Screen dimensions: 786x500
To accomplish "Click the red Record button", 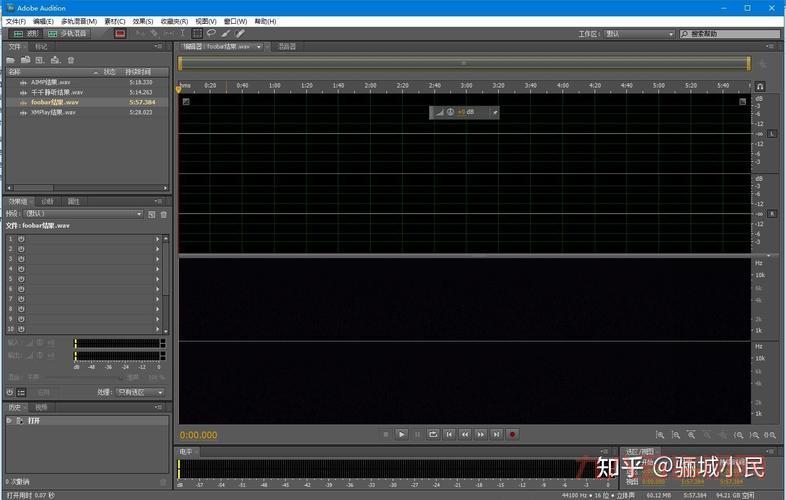I will coord(512,434).
